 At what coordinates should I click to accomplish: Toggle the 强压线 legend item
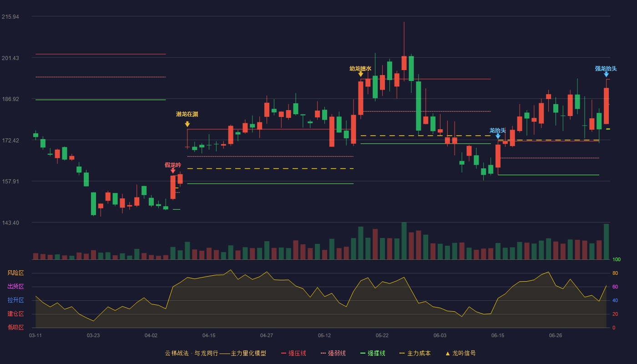293,353
